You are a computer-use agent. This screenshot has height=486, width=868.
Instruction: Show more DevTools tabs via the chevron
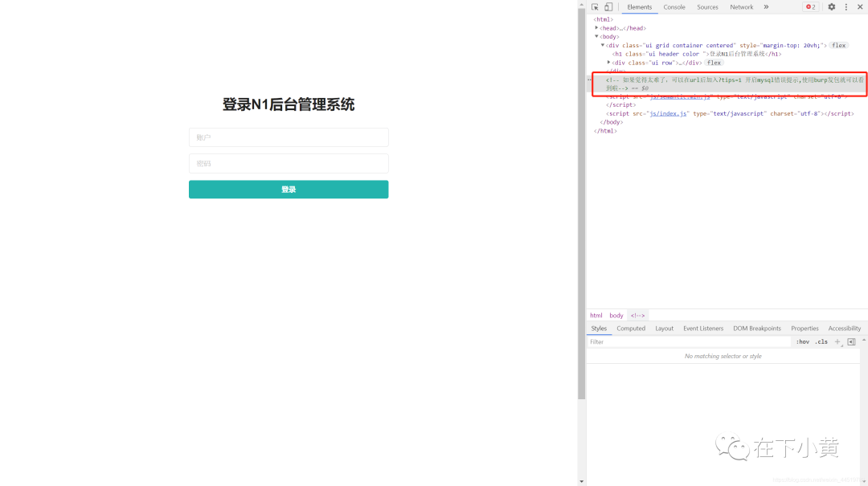(766, 7)
